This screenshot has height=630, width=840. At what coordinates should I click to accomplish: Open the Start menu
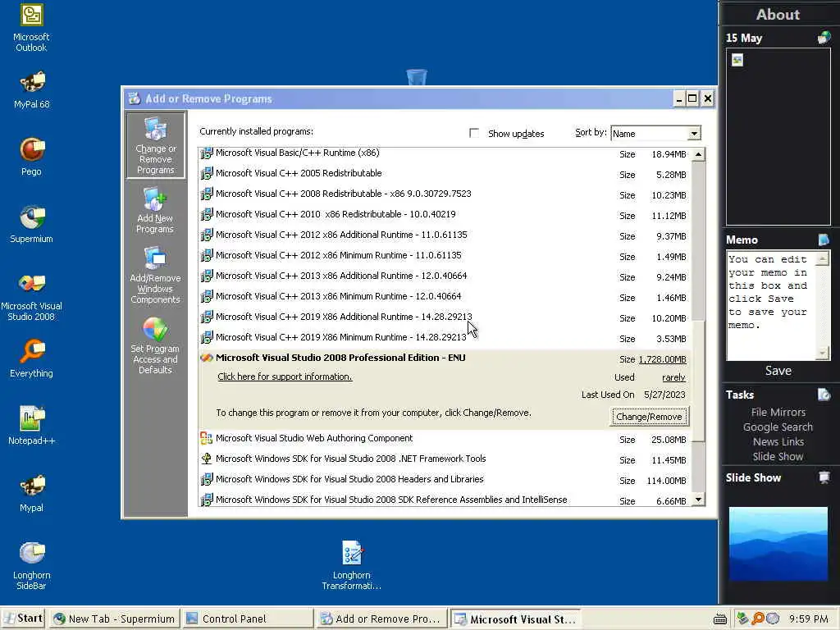click(22, 619)
